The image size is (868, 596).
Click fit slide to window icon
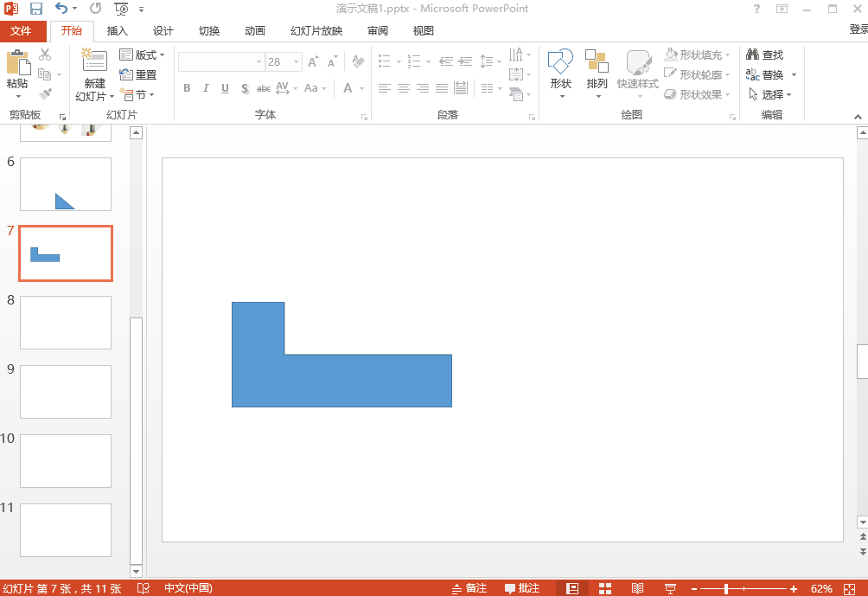850,588
